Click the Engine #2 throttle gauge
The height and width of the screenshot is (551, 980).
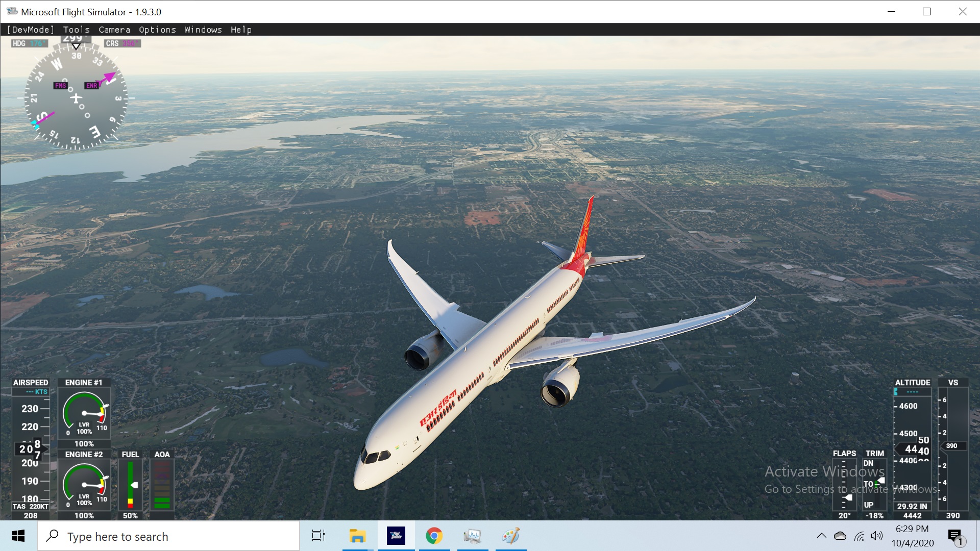tap(84, 485)
